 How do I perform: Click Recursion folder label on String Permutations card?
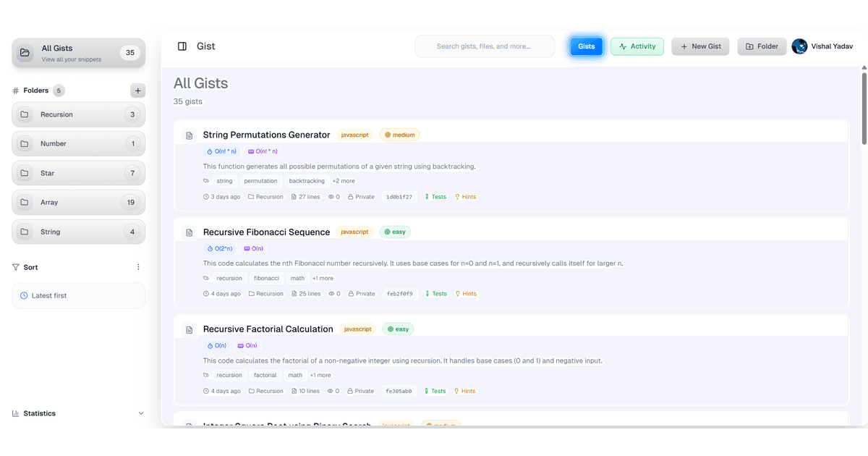(265, 197)
